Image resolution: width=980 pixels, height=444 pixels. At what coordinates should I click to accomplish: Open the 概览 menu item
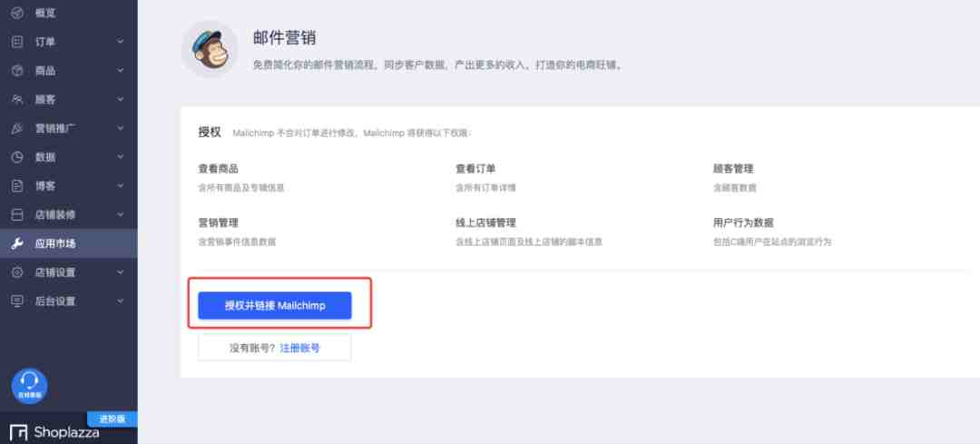tap(69, 13)
